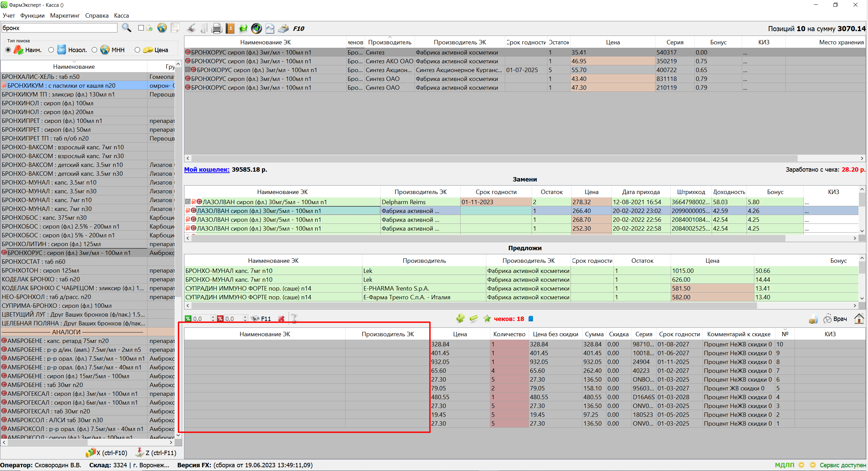This screenshot has height=471, width=868.
Task: Select the Нозол. search type radio
Action: (51, 50)
